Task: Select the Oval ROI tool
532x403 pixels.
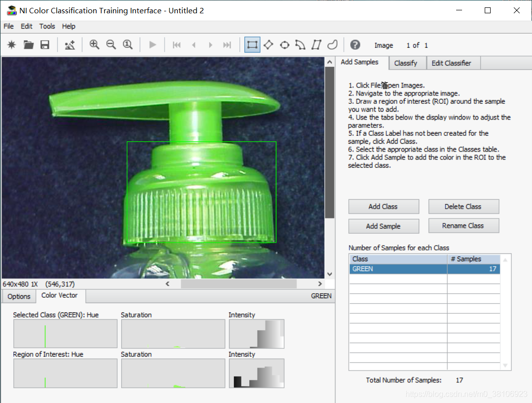Action: [x=285, y=45]
